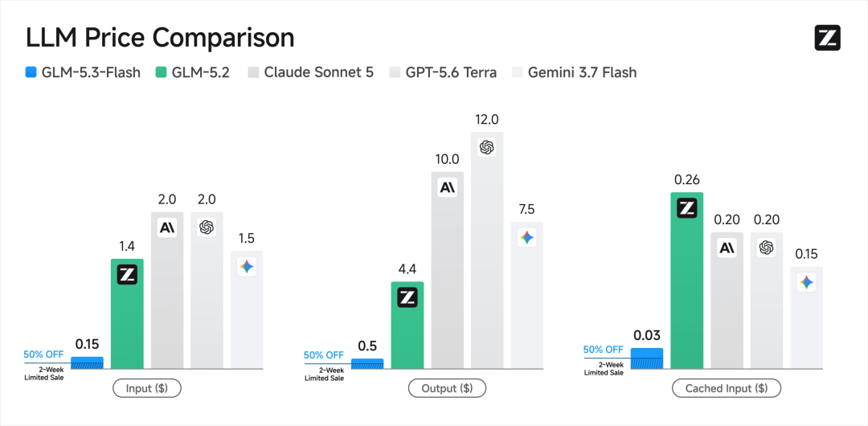Click the Input ($) pill label
Screen dimensions: 868x426
pyautogui.click(x=147, y=388)
